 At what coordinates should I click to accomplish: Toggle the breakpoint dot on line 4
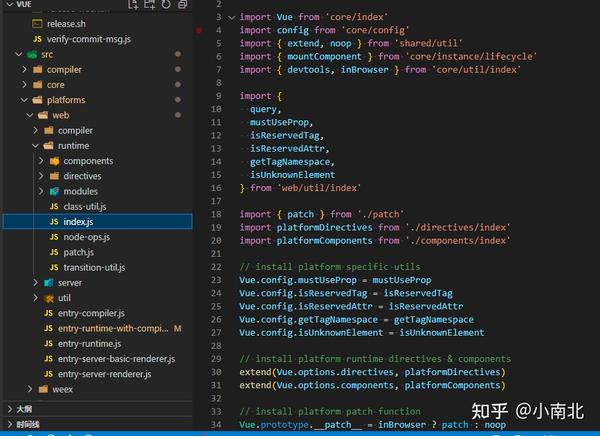[x=199, y=30]
